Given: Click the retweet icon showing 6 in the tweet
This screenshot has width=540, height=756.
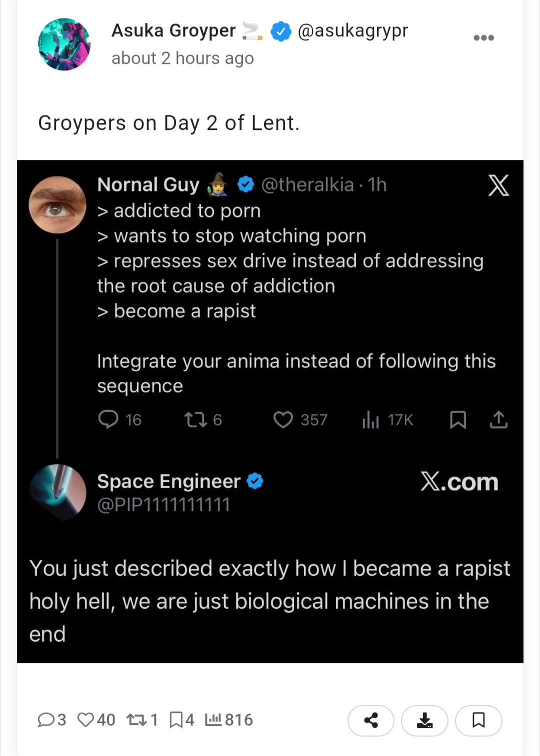Looking at the screenshot, I should (195, 420).
